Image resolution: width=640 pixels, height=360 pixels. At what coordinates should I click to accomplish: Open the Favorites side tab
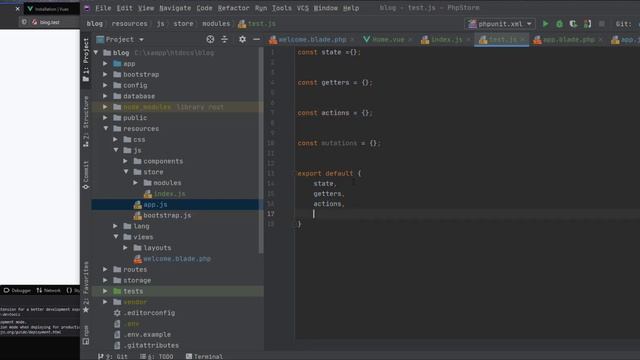pyautogui.click(x=86, y=287)
